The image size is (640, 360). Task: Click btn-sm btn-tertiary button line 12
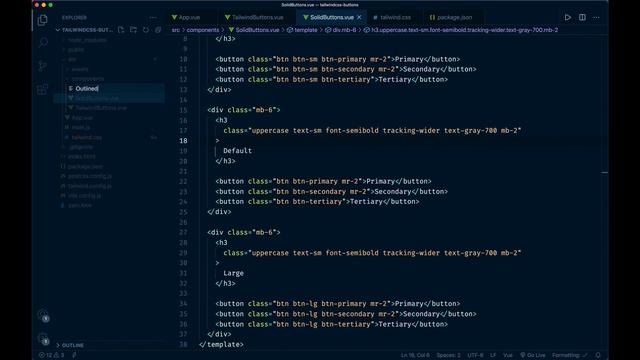[331, 79]
